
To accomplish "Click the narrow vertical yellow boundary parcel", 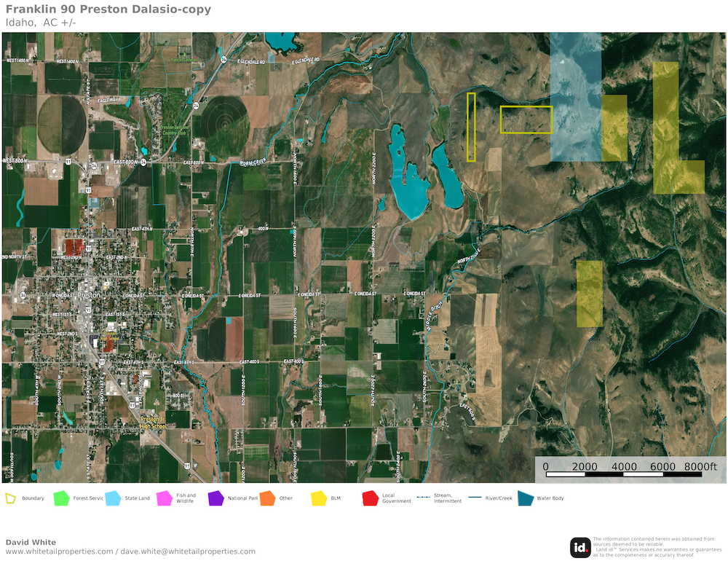I will pos(471,127).
